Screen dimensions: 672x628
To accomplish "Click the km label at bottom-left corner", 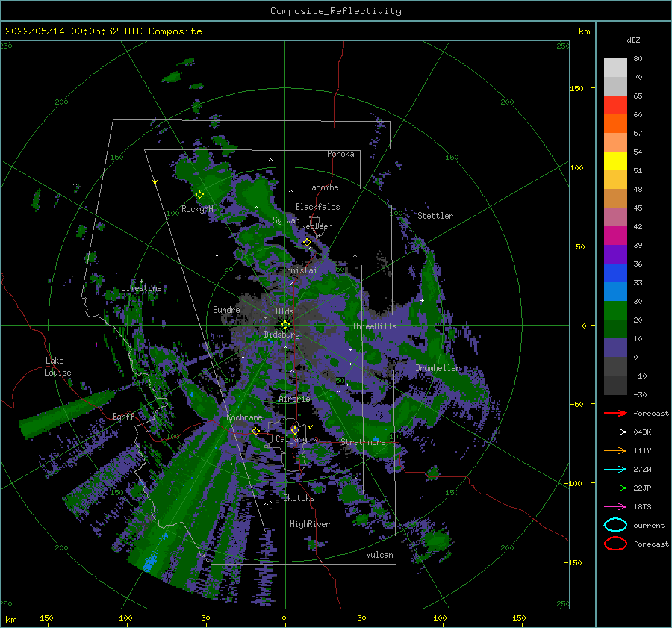I will (10, 620).
